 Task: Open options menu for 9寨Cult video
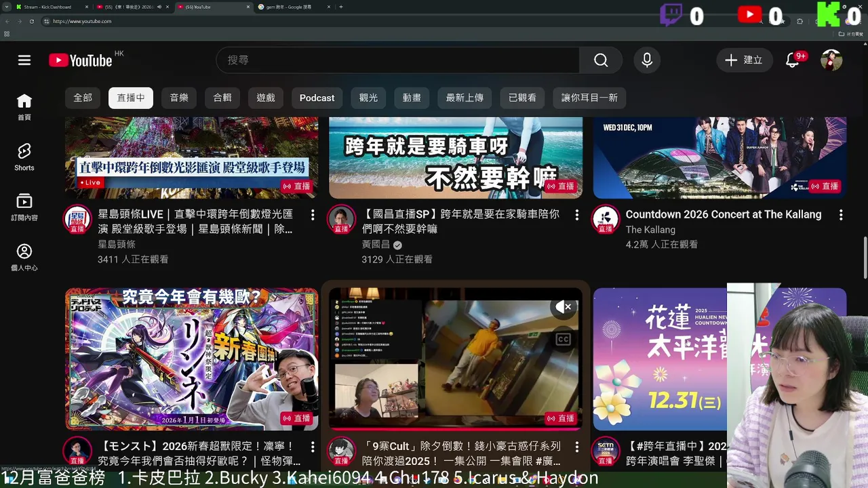point(577,447)
